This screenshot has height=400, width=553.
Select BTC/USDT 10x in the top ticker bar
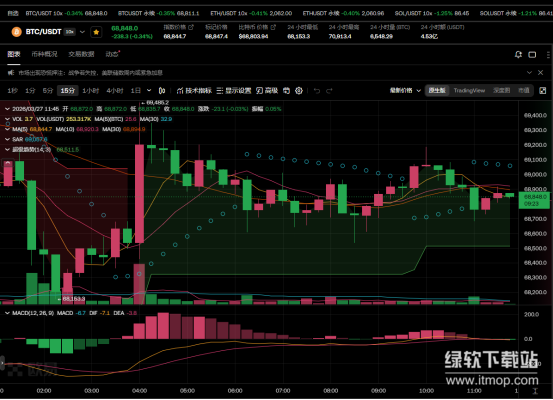(x=66, y=13)
